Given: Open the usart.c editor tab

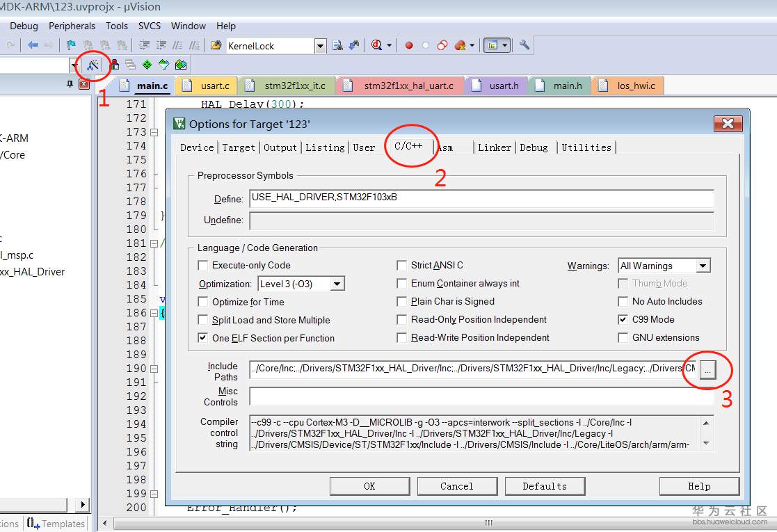Looking at the screenshot, I should pyautogui.click(x=208, y=86).
